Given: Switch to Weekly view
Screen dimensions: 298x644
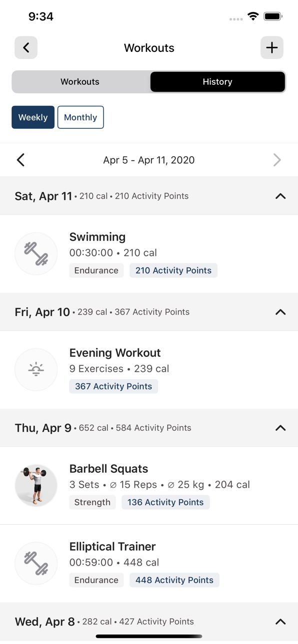Looking at the screenshot, I should coord(33,117).
